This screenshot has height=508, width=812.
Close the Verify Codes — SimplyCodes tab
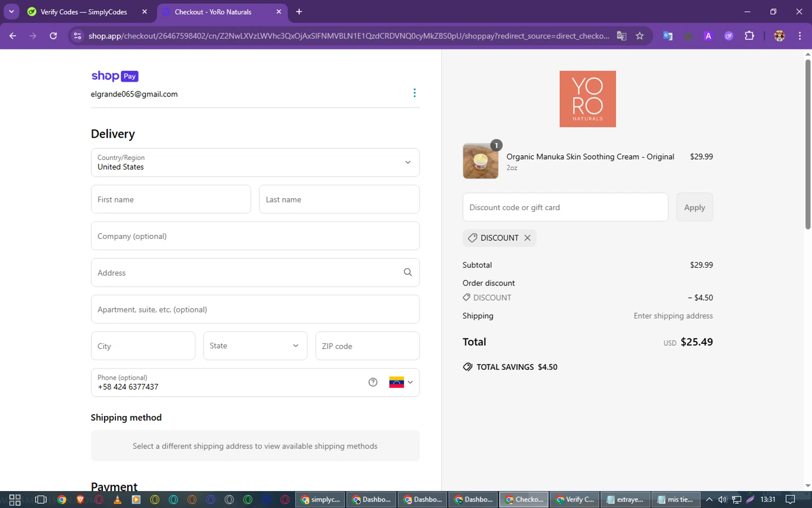pos(145,11)
